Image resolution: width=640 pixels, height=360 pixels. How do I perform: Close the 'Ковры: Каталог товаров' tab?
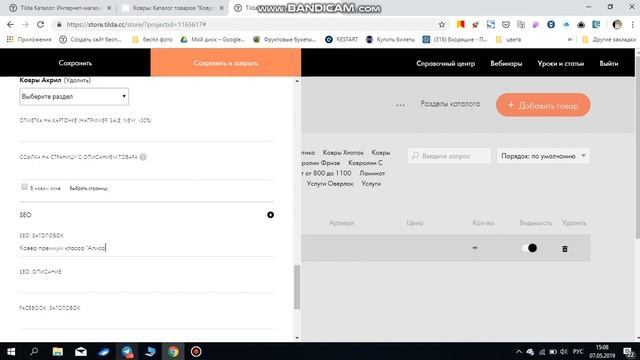[221, 8]
